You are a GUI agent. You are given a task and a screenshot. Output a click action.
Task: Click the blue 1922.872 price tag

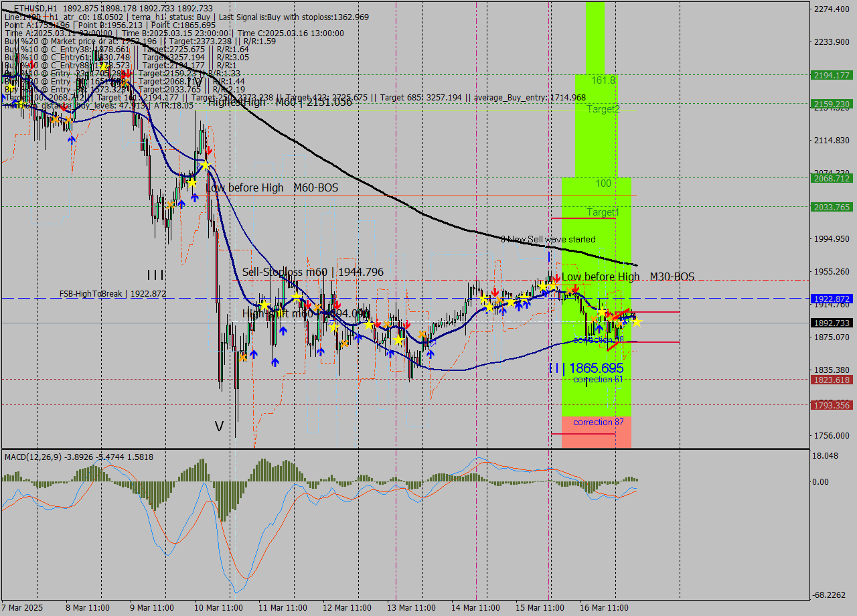click(832, 299)
